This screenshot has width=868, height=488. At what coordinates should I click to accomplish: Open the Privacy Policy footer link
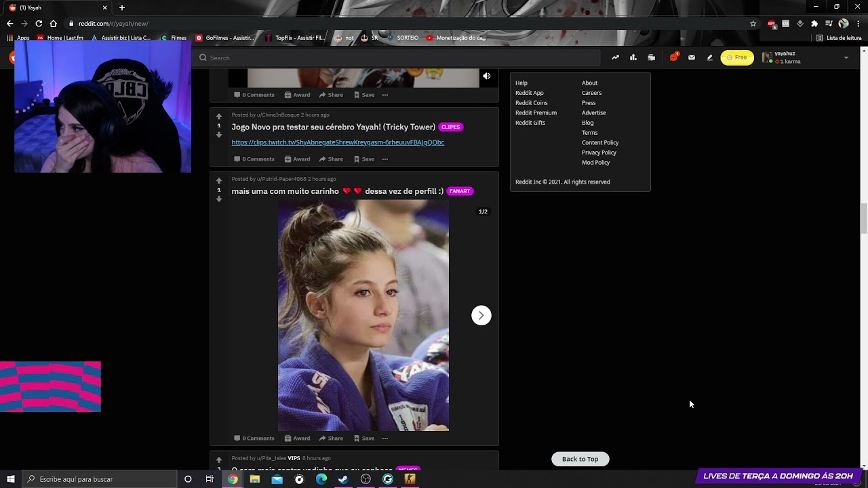pos(599,152)
